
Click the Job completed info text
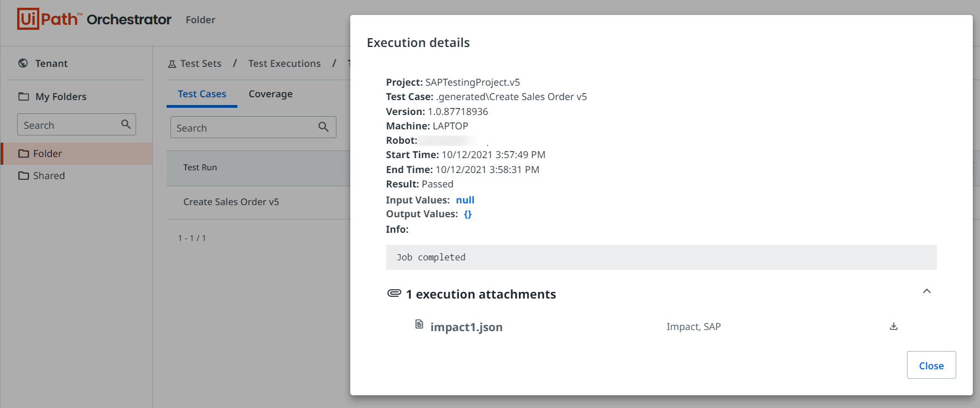tap(431, 257)
